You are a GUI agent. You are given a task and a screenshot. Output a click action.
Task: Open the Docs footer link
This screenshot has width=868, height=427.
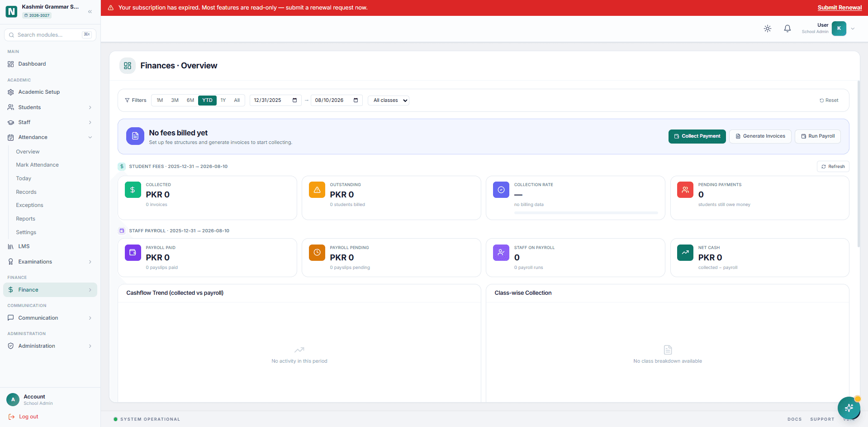click(794, 419)
